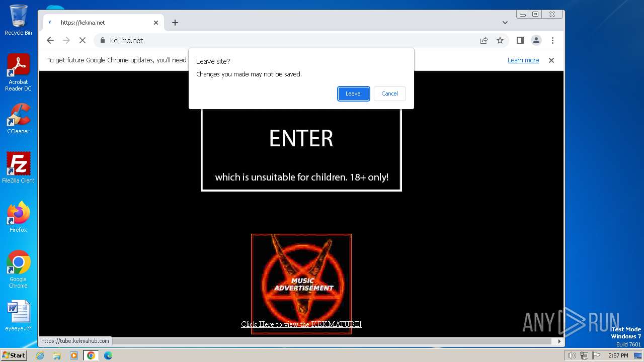Open Chrome side panel icon
Screen dimensions: 644x362
coord(520,40)
